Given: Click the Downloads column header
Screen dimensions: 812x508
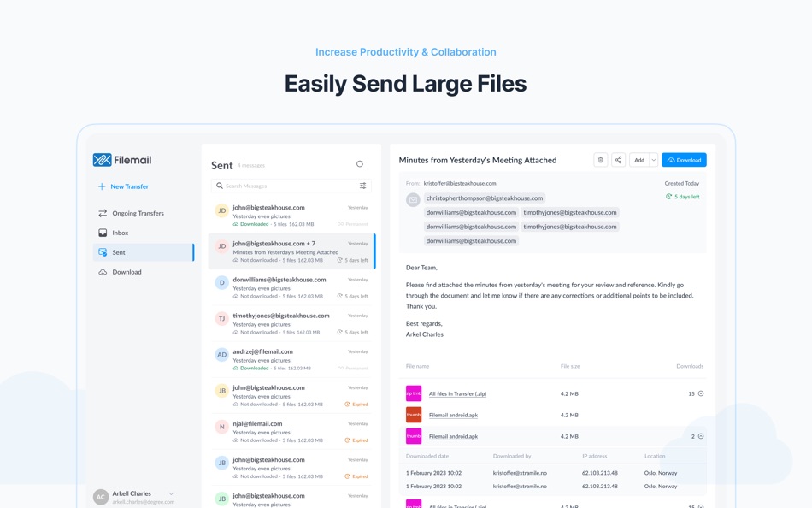Looking at the screenshot, I should (690, 366).
